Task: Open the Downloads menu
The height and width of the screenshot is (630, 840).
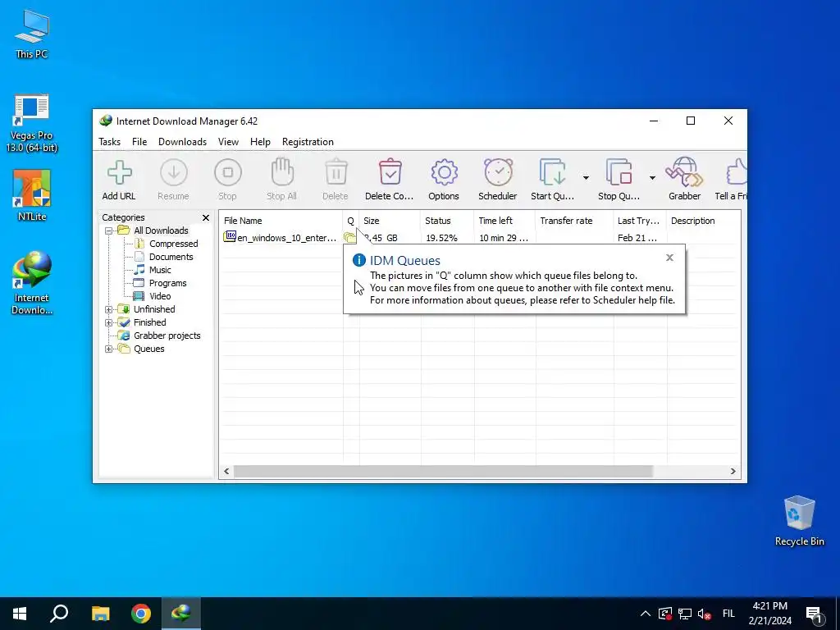Action: (x=182, y=142)
